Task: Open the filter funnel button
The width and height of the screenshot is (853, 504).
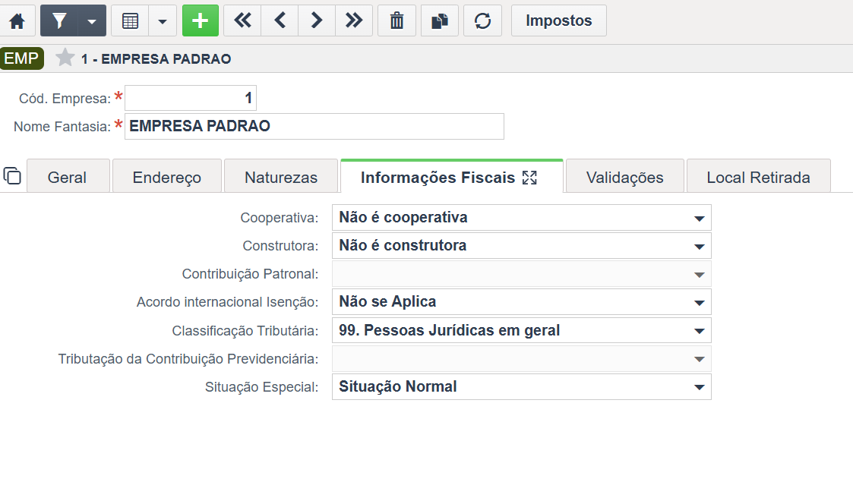Action: tap(58, 20)
